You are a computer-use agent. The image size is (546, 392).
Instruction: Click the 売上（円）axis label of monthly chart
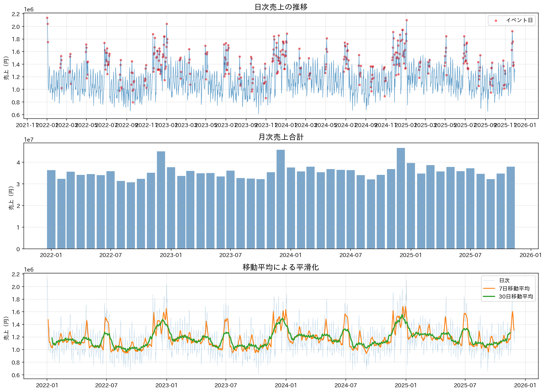(11, 198)
